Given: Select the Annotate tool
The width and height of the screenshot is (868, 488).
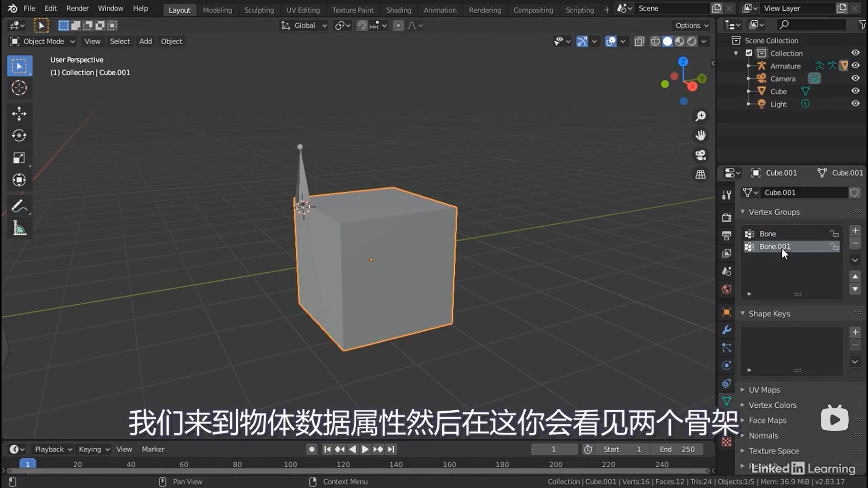Looking at the screenshot, I should click(x=19, y=206).
